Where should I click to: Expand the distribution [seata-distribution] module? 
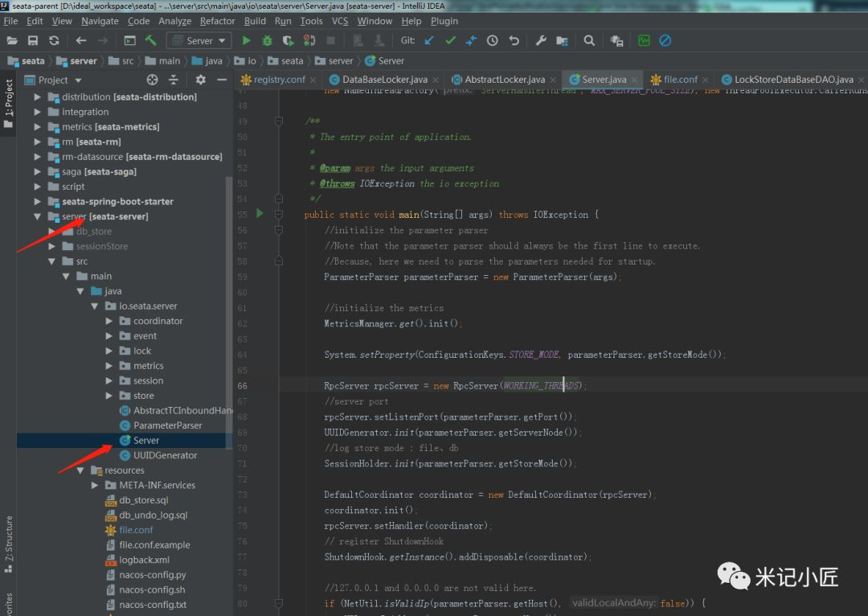(x=37, y=97)
